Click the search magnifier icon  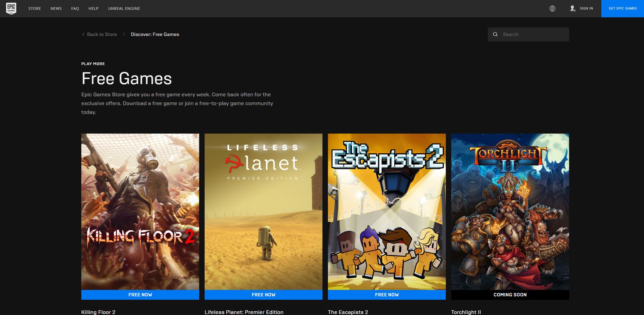495,34
